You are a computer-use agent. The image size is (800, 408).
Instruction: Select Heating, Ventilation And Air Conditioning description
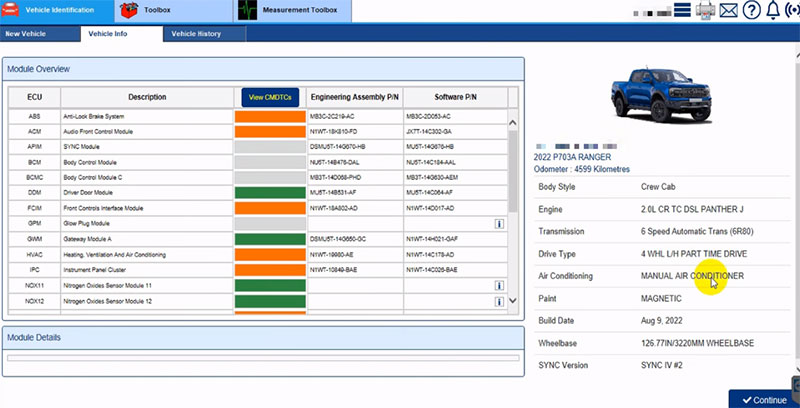[114, 254]
